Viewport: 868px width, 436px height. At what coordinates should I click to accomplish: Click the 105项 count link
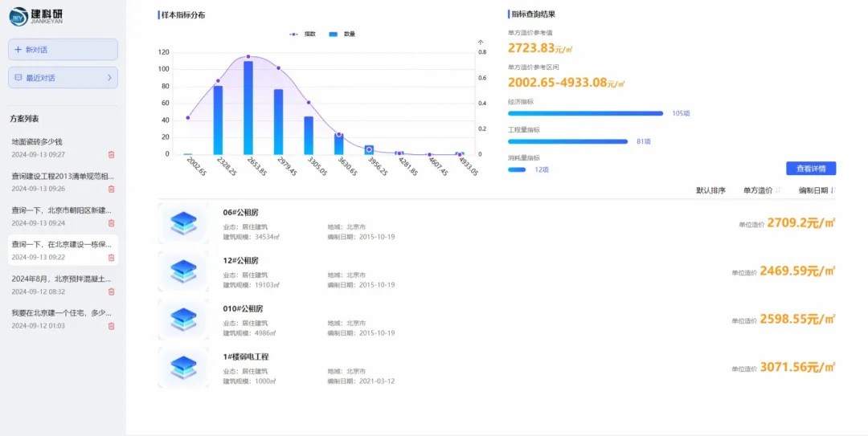681,113
